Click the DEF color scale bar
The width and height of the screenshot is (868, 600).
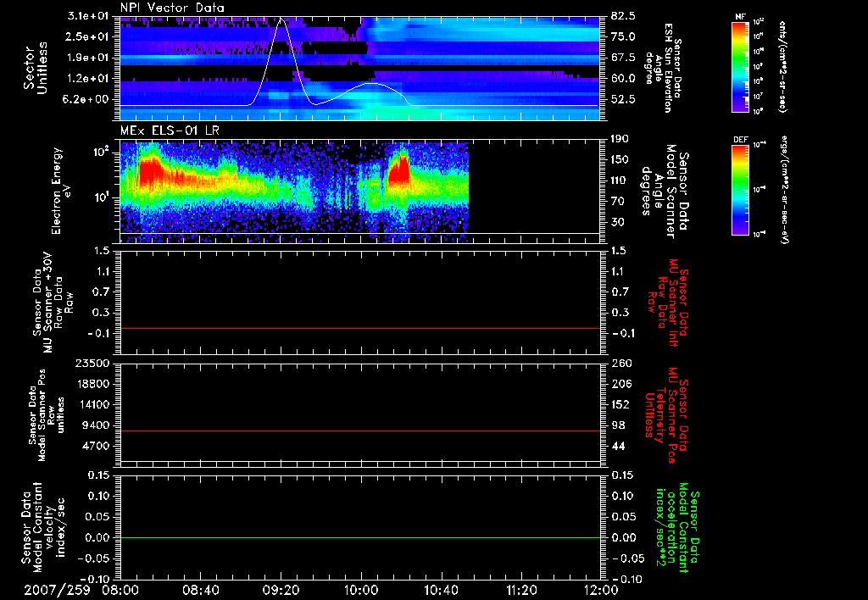click(740, 190)
